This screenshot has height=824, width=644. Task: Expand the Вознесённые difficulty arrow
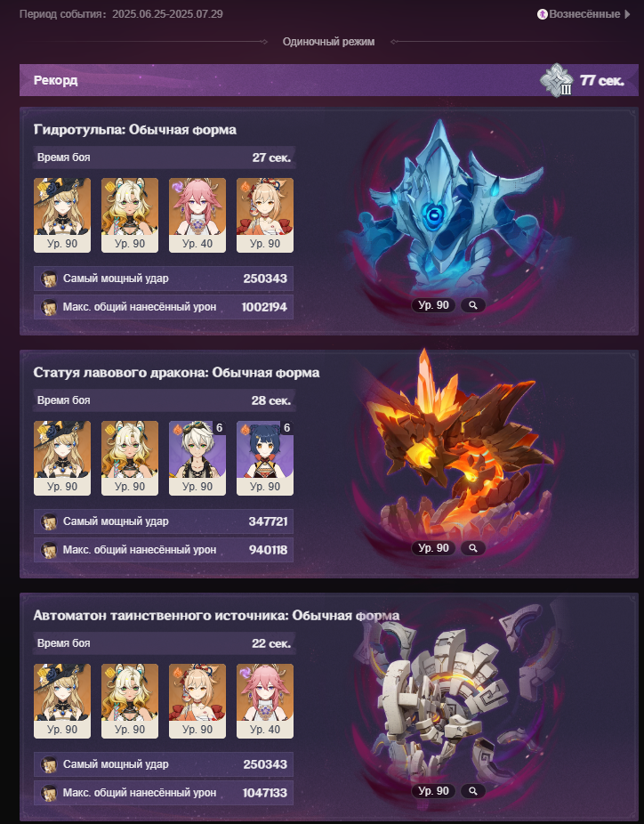(627, 14)
